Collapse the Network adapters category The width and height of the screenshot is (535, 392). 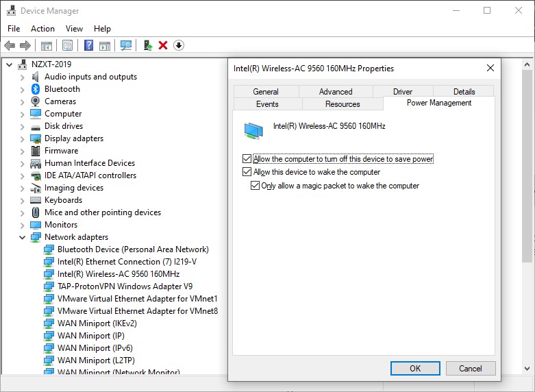pos(22,237)
